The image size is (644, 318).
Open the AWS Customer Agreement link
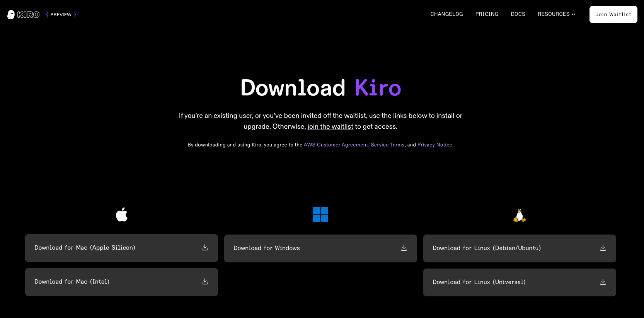(336, 145)
